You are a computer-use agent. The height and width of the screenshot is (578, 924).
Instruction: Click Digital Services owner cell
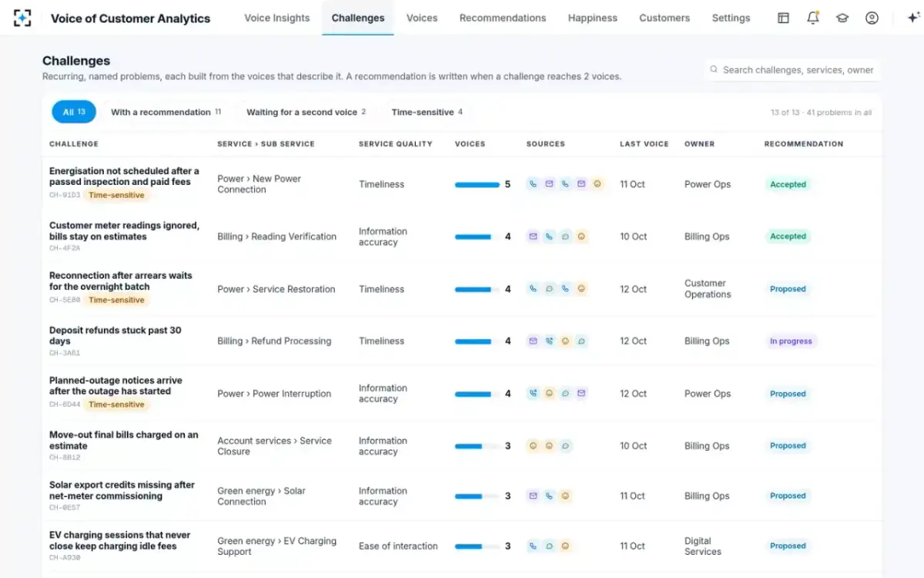pyautogui.click(x=703, y=546)
